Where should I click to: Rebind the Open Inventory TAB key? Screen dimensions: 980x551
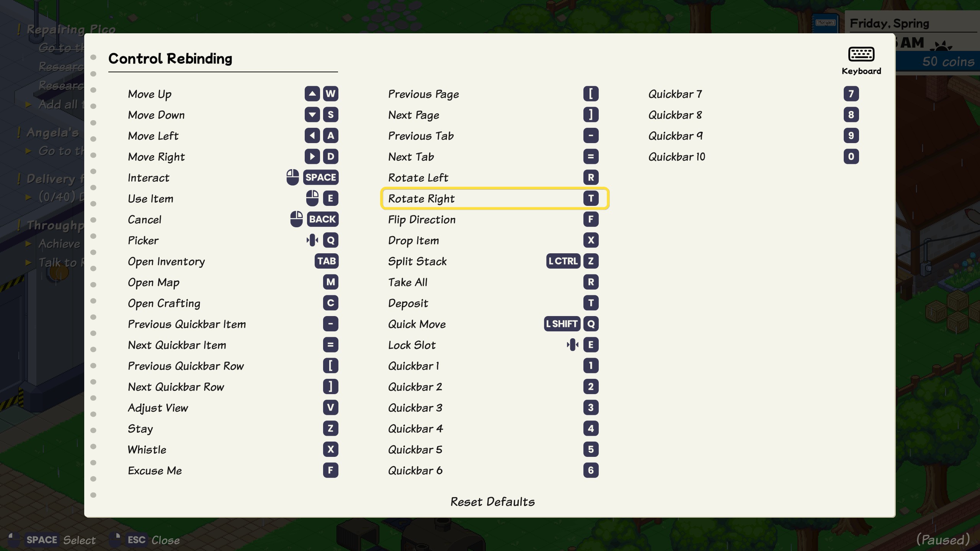pyautogui.click(x=326, y=261)
